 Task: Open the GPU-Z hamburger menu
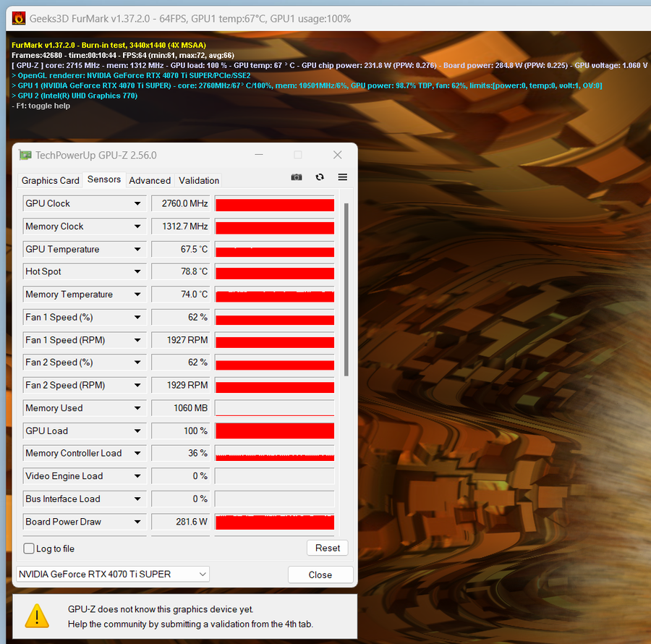pyautogui.click(x=343, y=177)
